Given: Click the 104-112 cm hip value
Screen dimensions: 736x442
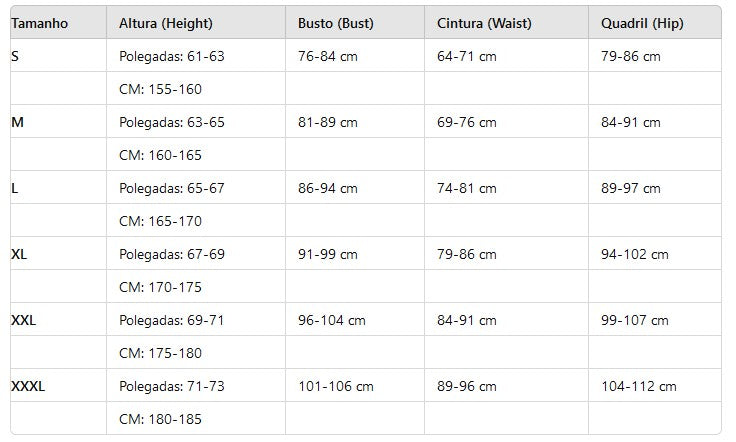Looking at the screenshot, I should 639,387.
